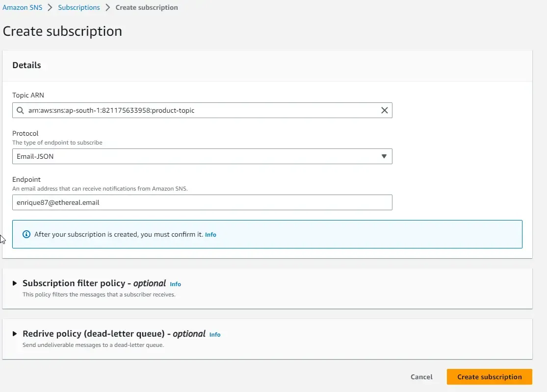Click Info next to Redrive policy
Viewport: 547px width, 392px height.
[x=214, y=335]
